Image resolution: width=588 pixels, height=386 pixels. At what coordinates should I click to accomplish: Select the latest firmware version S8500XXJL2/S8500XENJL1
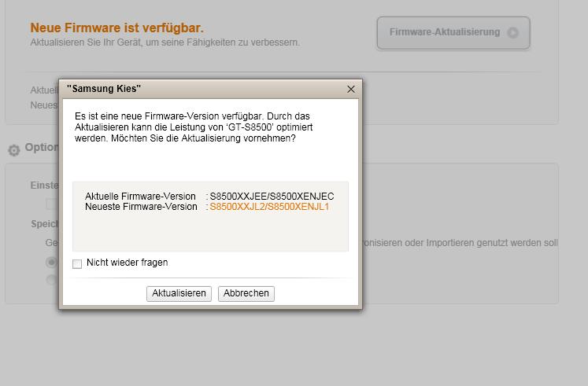point(269,207)
